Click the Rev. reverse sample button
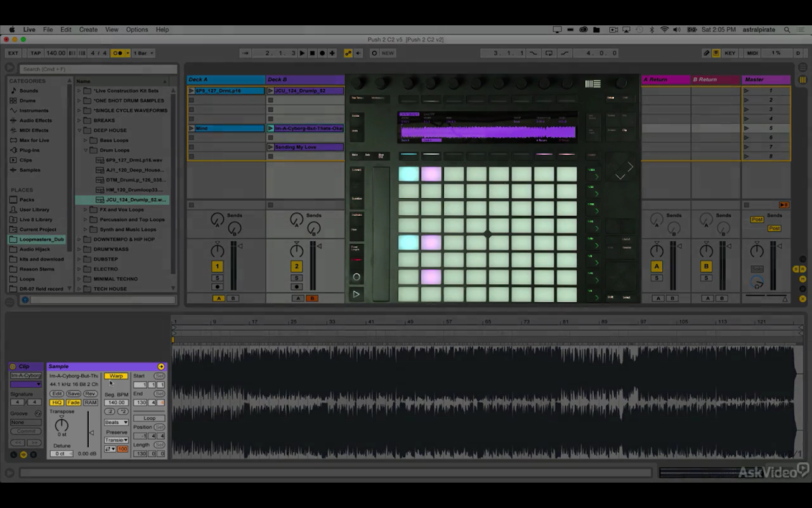This screenshot has width=812, height=508. pos(91,394)
